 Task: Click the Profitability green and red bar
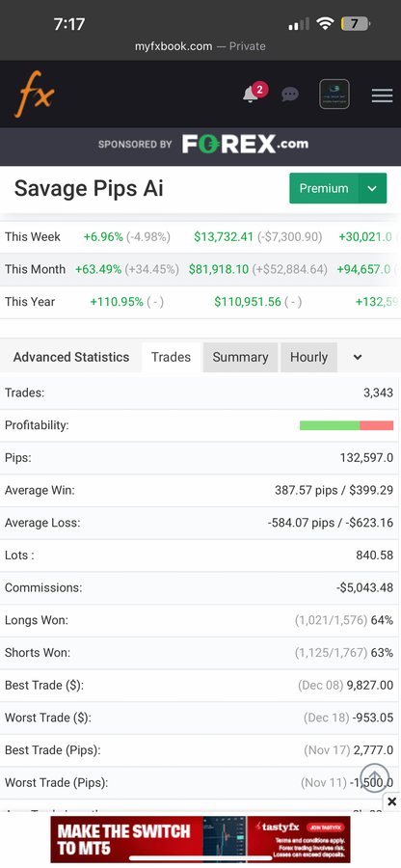coord(346,425)
